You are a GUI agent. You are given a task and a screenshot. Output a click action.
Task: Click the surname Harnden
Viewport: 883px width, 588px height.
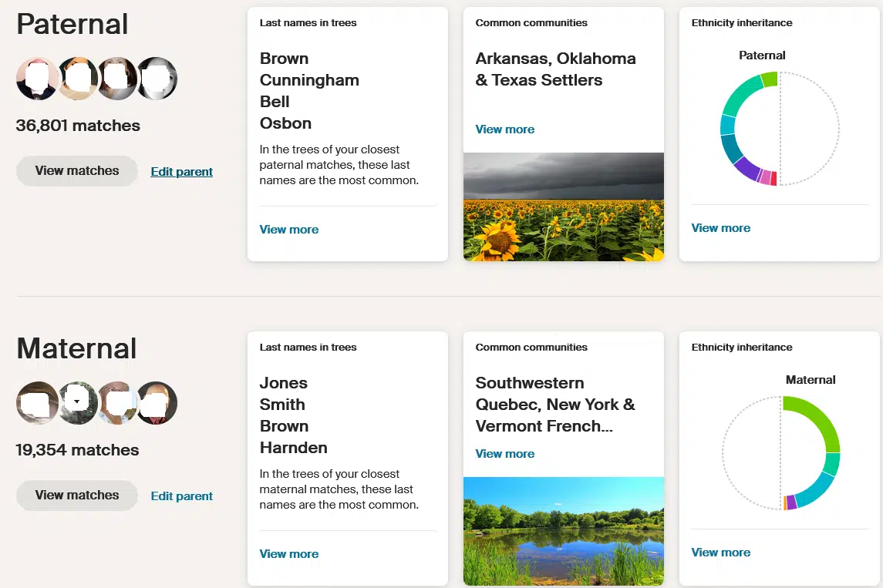point(293,448)
